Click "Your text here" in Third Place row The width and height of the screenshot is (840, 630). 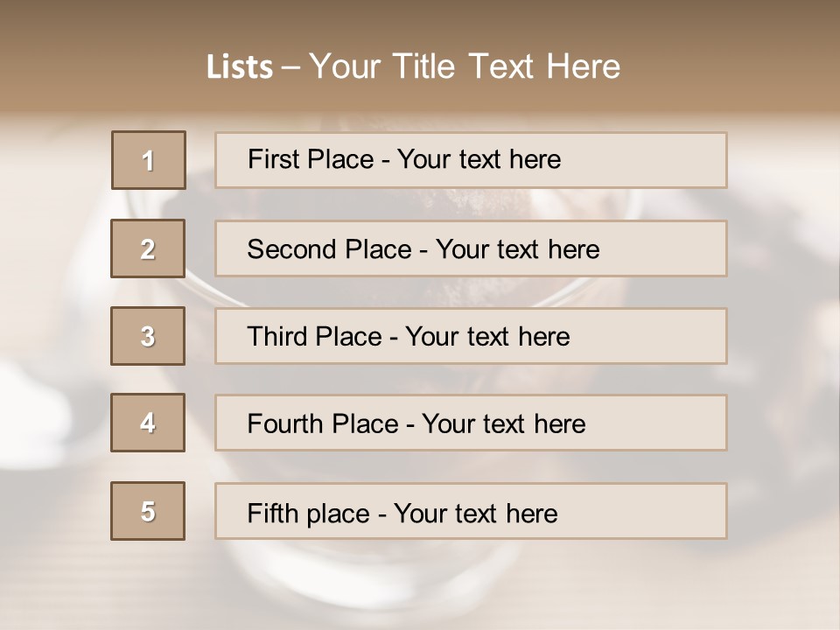tap(487, 337)
